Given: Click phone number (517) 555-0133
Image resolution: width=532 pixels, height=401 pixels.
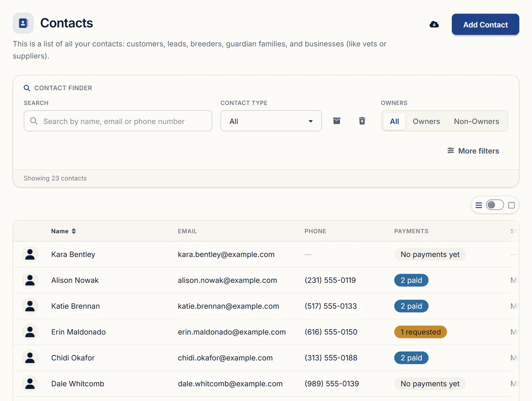Looking at the screenshot, I should pos(331,306).
